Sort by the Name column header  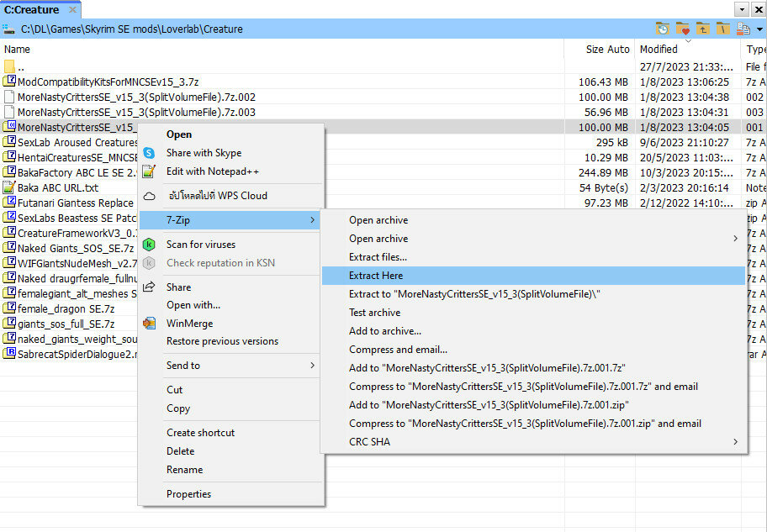pos(282,50)
